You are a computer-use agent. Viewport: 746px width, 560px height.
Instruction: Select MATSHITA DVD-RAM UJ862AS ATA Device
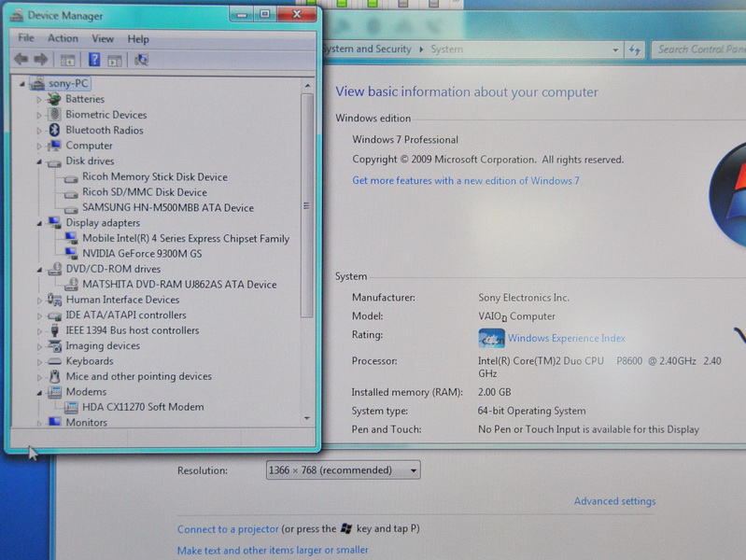pos(179,285)
